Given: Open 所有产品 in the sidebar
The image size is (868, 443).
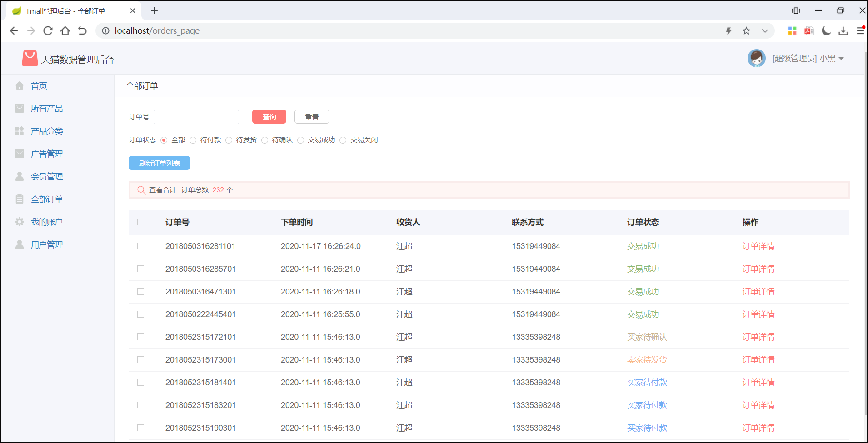Looking at the screenshot, I should click(47, 108).
